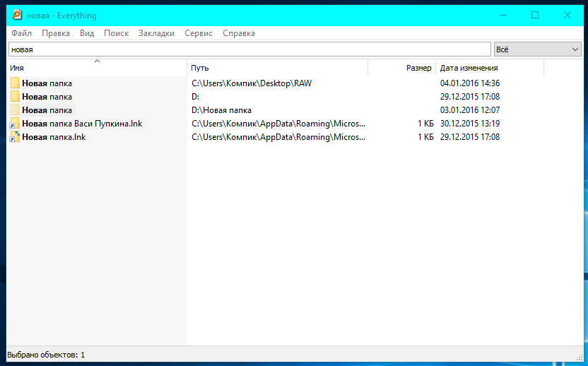The width and height of the screenshot is (588, 366).
Task: Open the Сервис menu
Action: [x=199, y=33]
